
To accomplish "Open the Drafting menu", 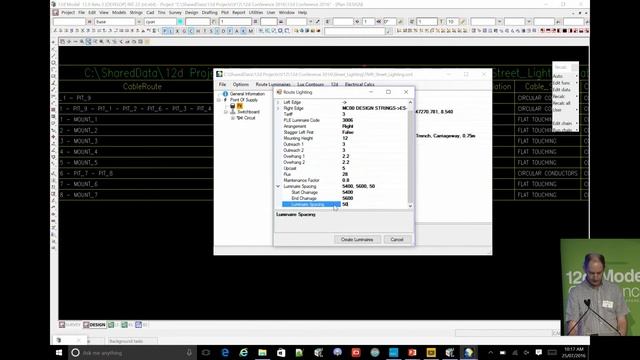I will tap(209, 13).
